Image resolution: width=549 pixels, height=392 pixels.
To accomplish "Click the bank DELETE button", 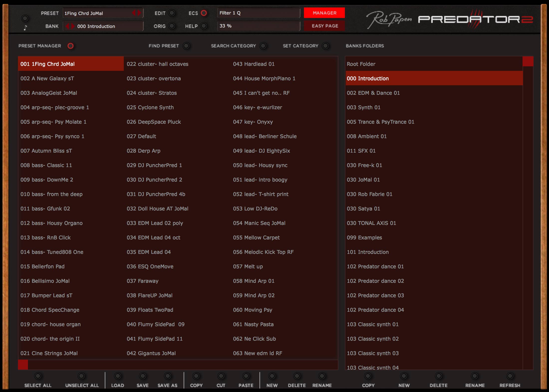I will click(x=439, y=376).
